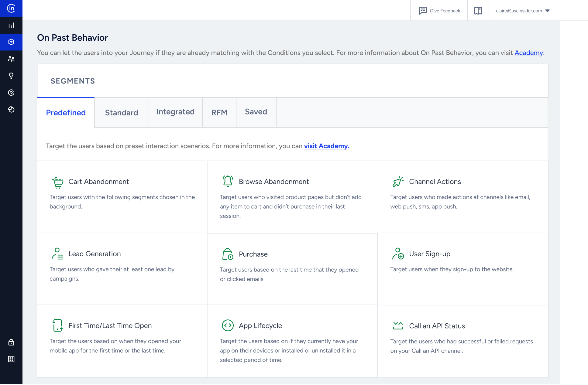
Task: Select the Saved segments tab
Action: click(256, 112)
